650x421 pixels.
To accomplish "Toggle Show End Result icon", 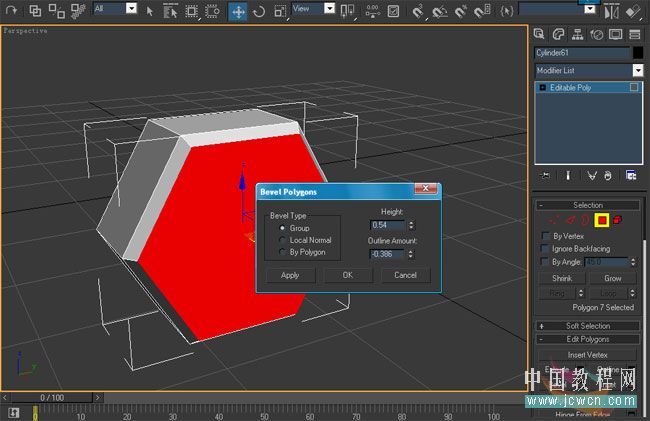I will (x=568, y=176).
